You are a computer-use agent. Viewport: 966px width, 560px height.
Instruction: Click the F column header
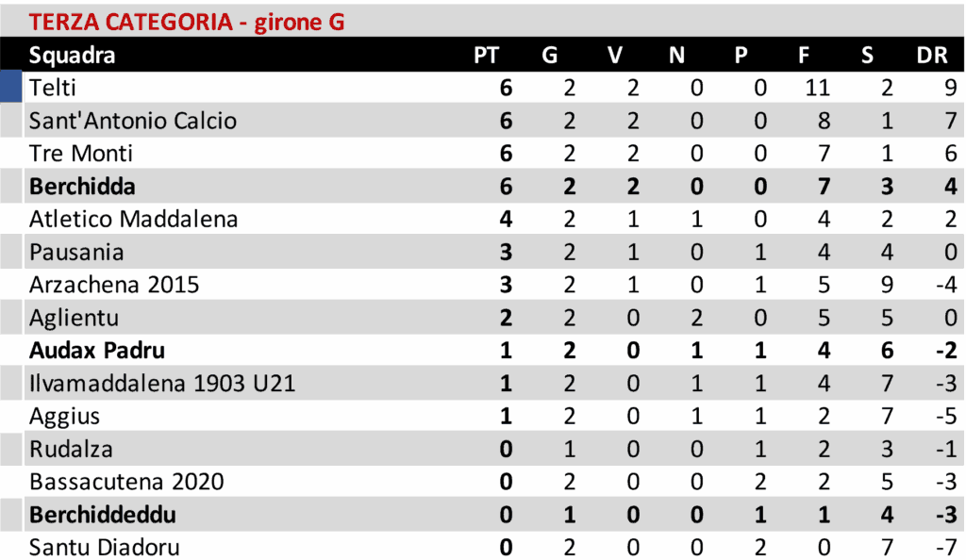804,55
